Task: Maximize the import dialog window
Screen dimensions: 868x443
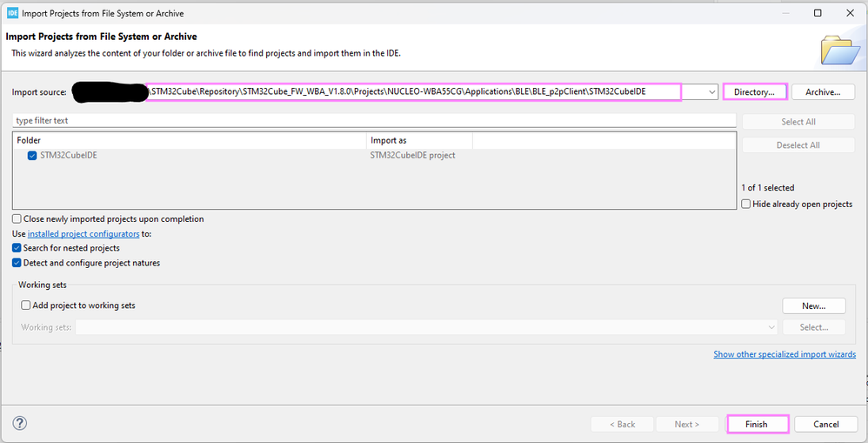Action: point(818,13)
